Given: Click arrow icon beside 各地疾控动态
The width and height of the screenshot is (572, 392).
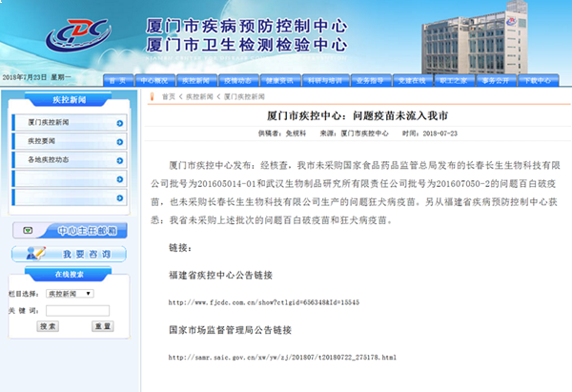Looking at the screenshot, I should 120,160.
